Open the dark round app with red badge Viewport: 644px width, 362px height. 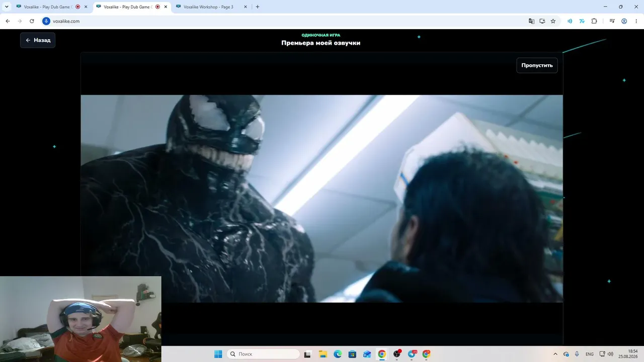click(397, 354)
